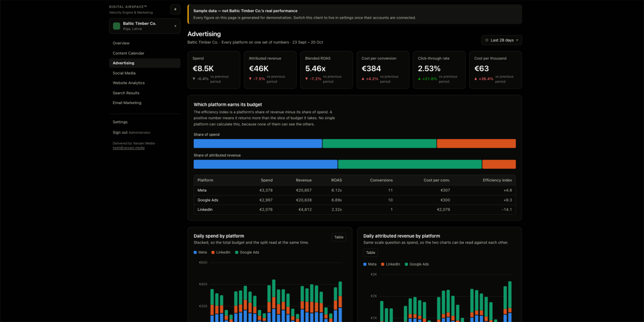The width and height of the screenshot is (644, 322).
Task: Click orange segment in Share of attributed revenue
Action: [499, 164]
